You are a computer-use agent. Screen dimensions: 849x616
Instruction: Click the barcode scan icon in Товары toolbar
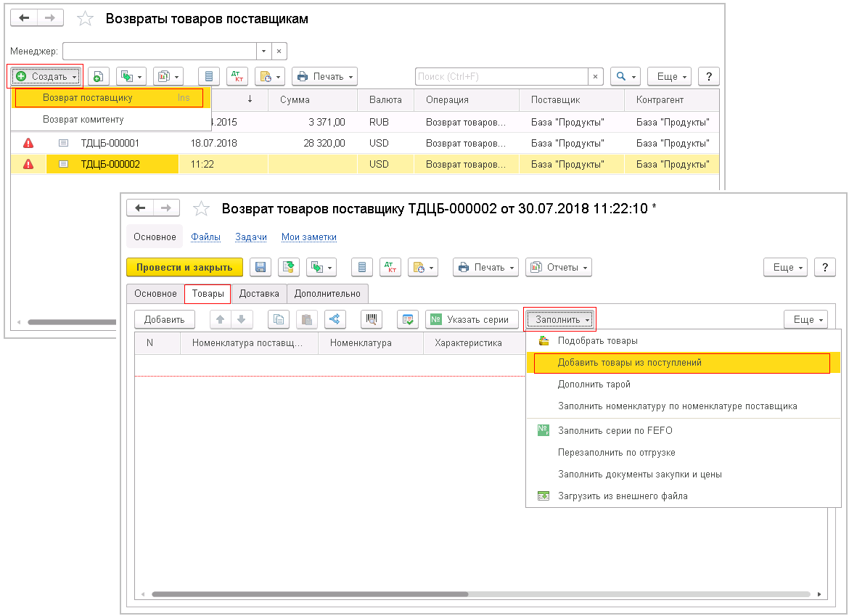371,319
